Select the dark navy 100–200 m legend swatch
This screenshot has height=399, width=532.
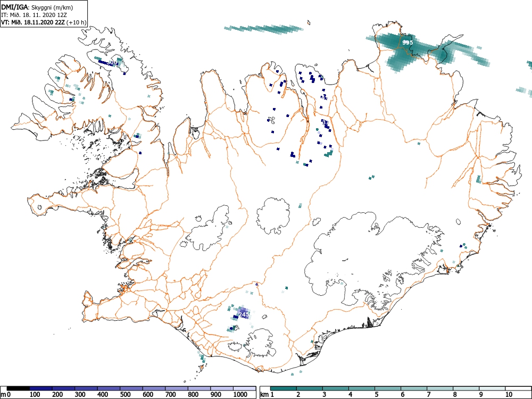click(41, 388)
